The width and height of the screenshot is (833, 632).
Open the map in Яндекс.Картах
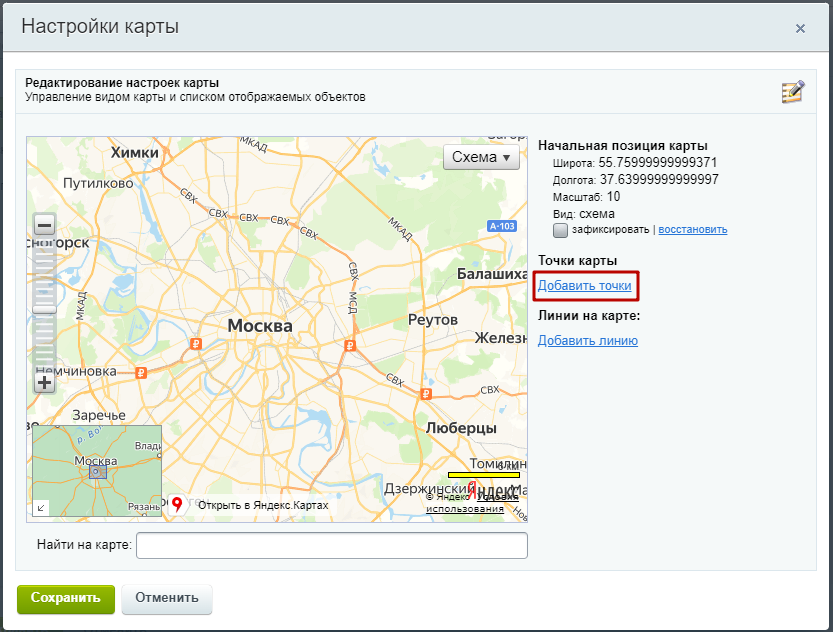click(x=263, y=505)
